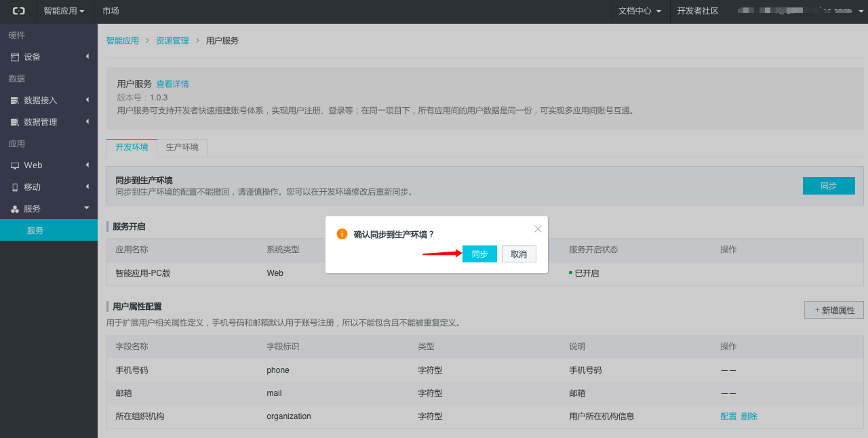Open the 文档中心 dropdown menu
The height and width of the screenshot is (438, 868).
coord(639,11)
